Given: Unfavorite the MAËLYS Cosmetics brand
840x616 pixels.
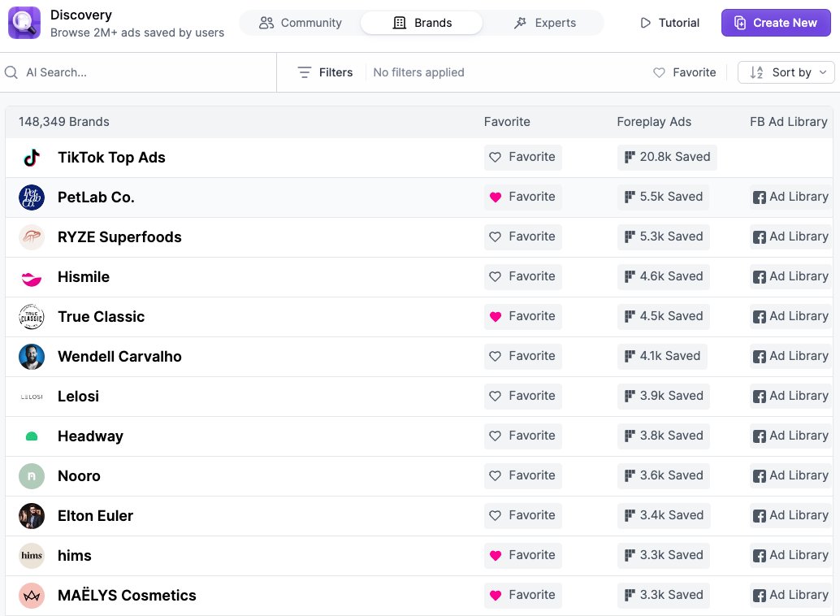Looking at the screenshot, I should point(523,595).
